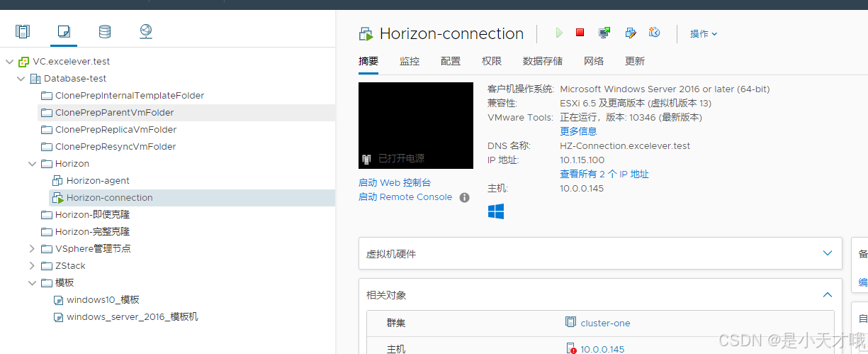
Task: Open the Storage inventory view
Action: tap(105, 31)
